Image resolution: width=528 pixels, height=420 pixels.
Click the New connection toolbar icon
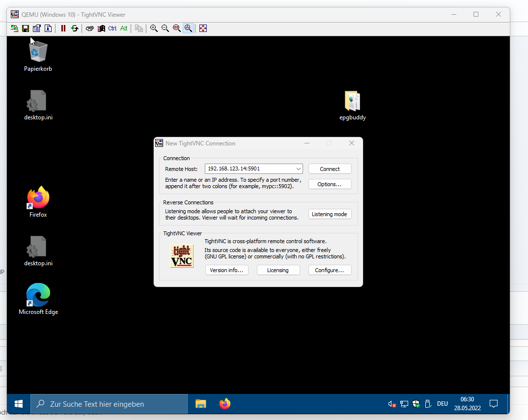click(x=14, y=28)
